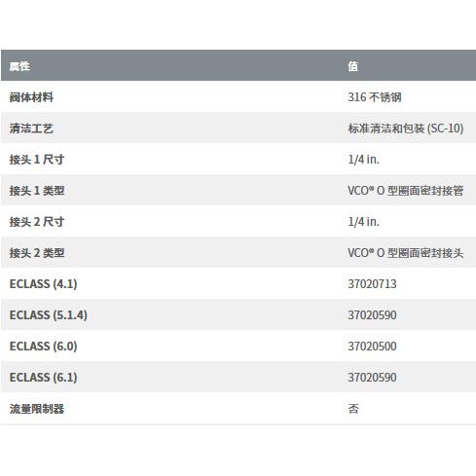The height and width of the screenshot is (476, 476).
Task: Click the 1/4 in. value for 接头 1
Action: [363, 160]
